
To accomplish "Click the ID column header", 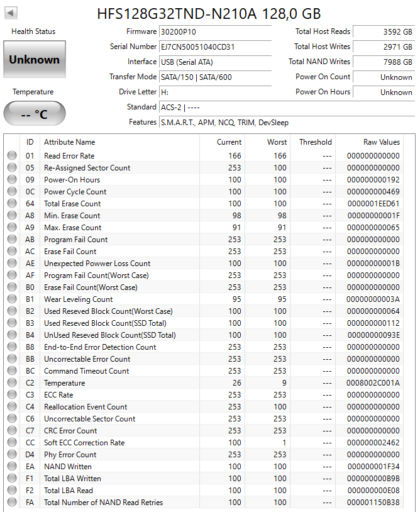I will 30,142.
